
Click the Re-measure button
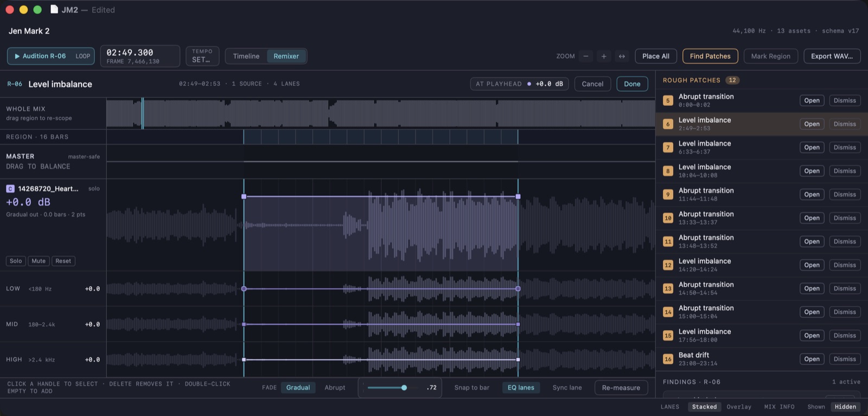(621, 388)
